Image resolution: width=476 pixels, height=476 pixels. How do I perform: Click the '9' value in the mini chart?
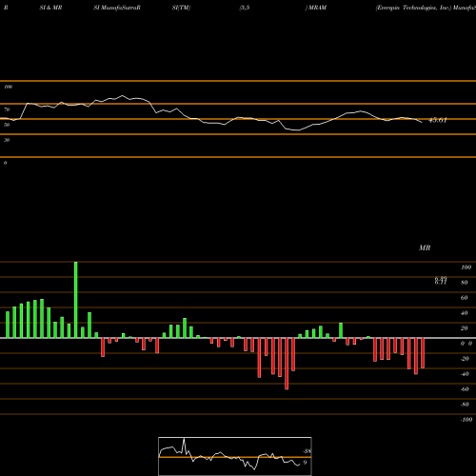coord(305,463)
